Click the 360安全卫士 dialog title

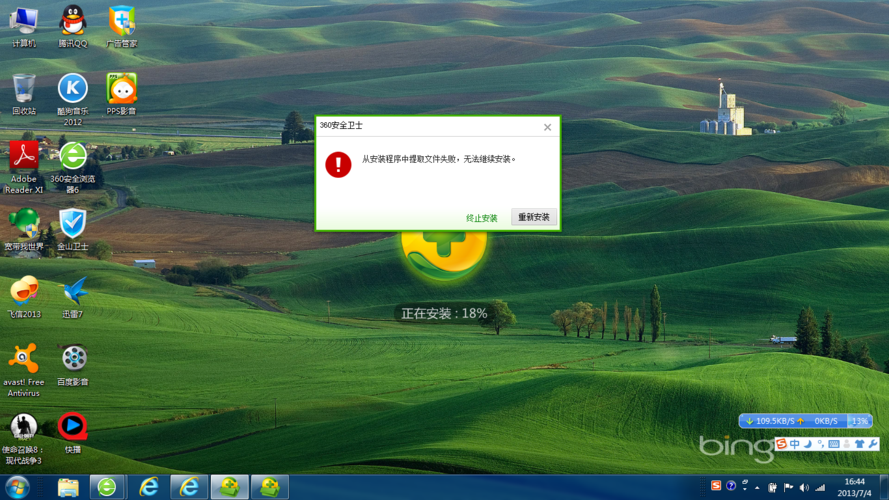pos(341,125)
